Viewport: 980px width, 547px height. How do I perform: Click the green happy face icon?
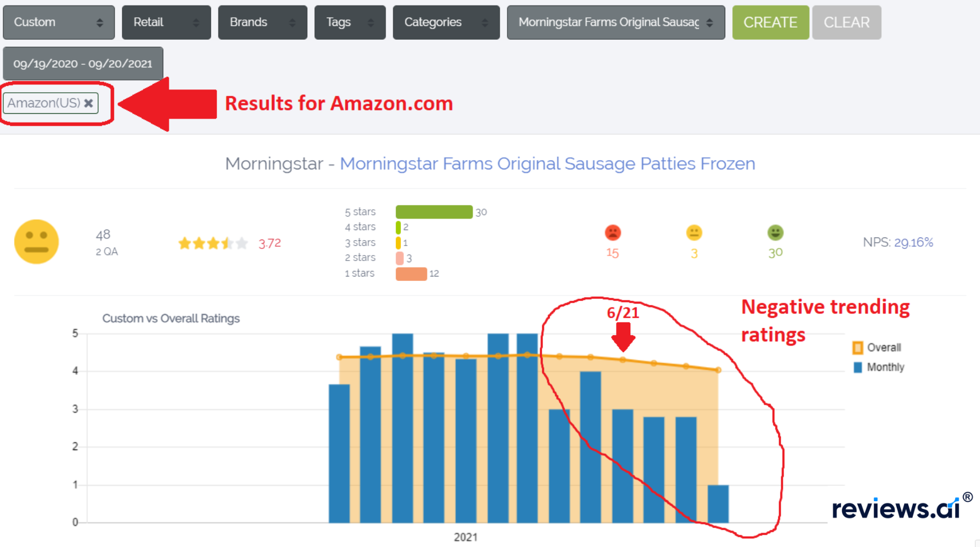coord(775,232)
